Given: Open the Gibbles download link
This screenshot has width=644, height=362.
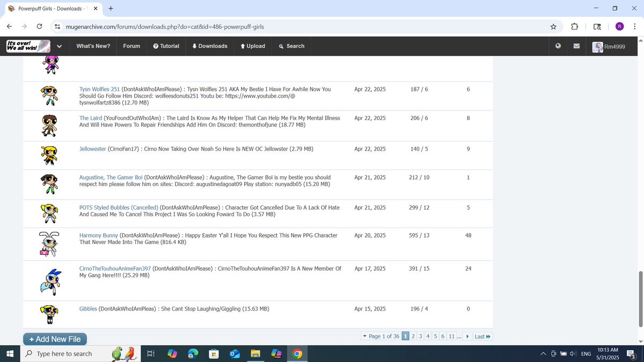Looking at the screenshot, I should point(88,309).
